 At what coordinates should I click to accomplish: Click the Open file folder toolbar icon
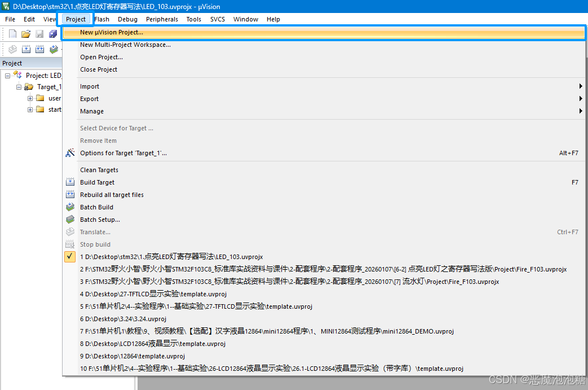pyautogui.click(x=26, y=34)
